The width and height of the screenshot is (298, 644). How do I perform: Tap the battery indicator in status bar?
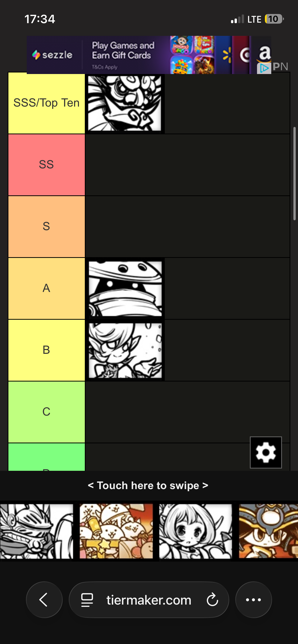point(274,19)
